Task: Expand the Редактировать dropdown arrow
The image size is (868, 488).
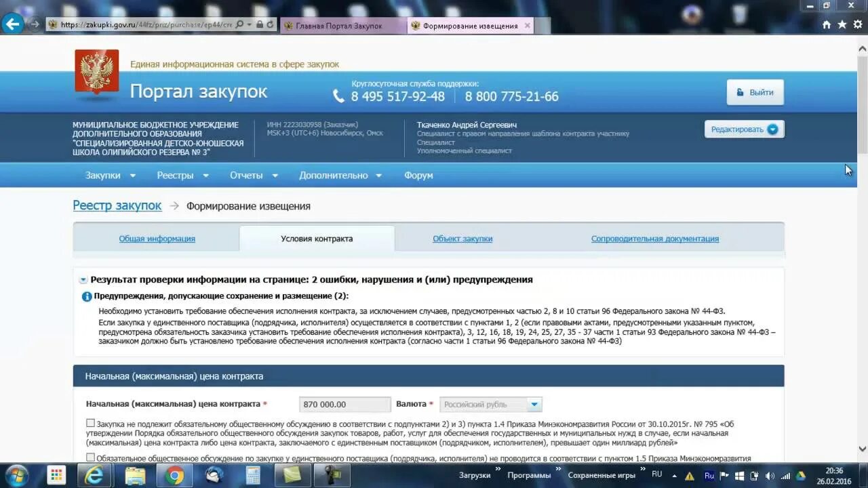Action: (772, 129)
